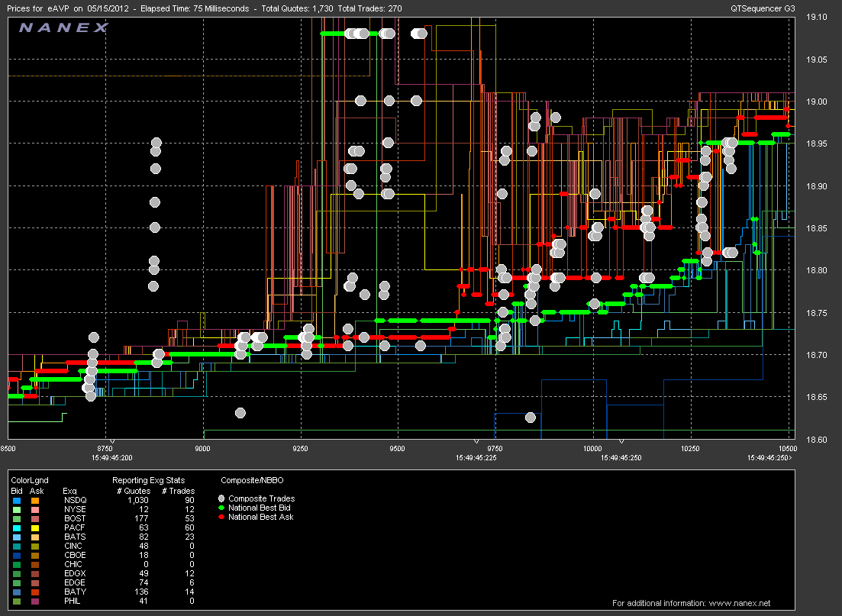842x616 pixels.
Task: Click the EDGX bid color swatch
Action: pos(18,573)
